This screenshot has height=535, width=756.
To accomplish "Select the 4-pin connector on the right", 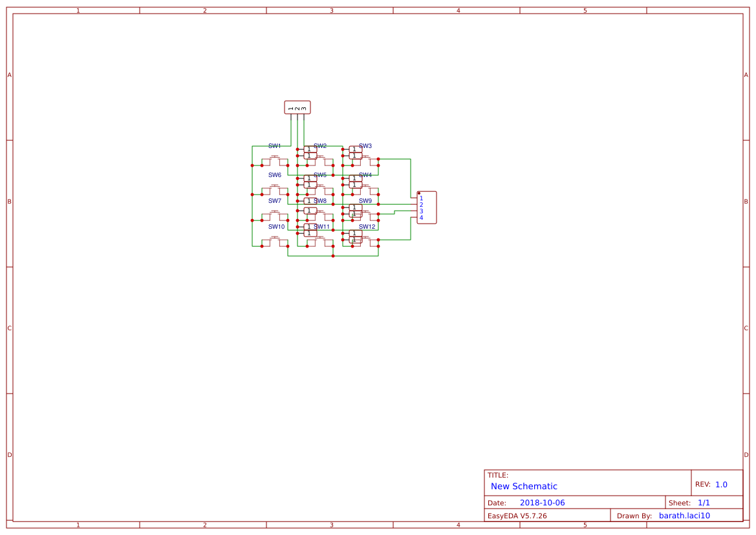I will click(x=427, y=207).
